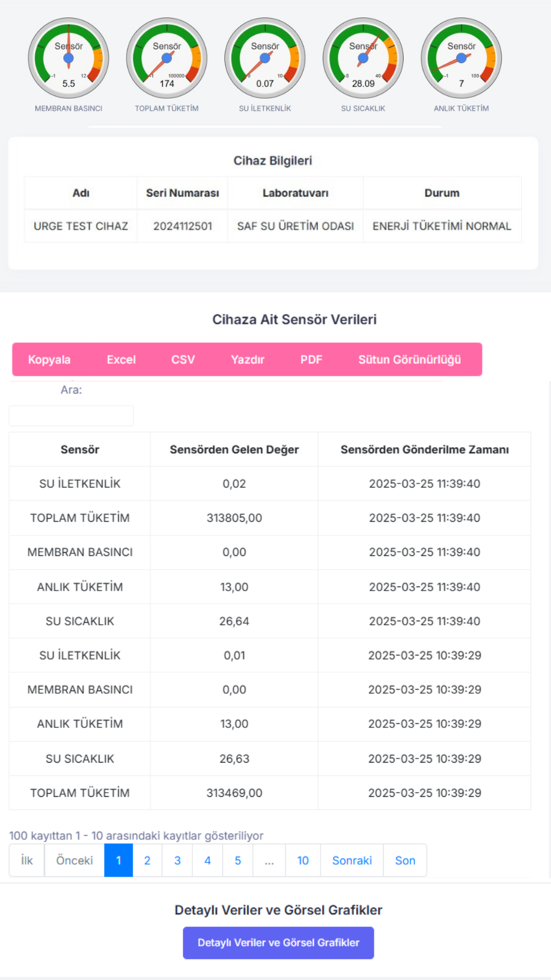This screenshot has height=980, width=551.
Task: Click the Su Sıcaklık gauge
Action: (x=363, y=58)
